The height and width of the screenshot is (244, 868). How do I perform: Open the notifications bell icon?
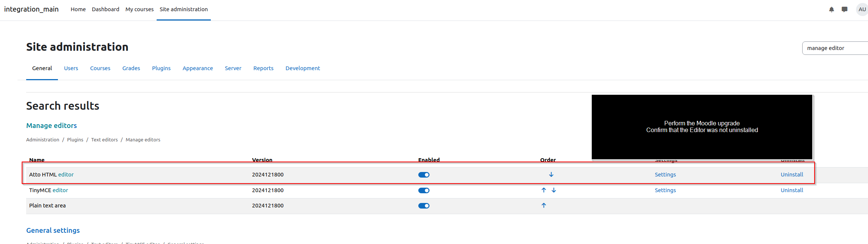tap(831, 9)
